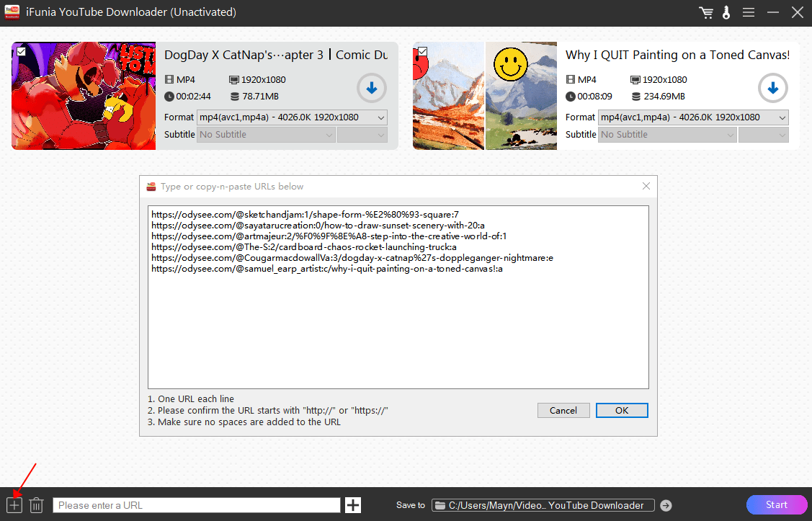Open Subtitle dropdown for DogDay video

coord(267,135)
